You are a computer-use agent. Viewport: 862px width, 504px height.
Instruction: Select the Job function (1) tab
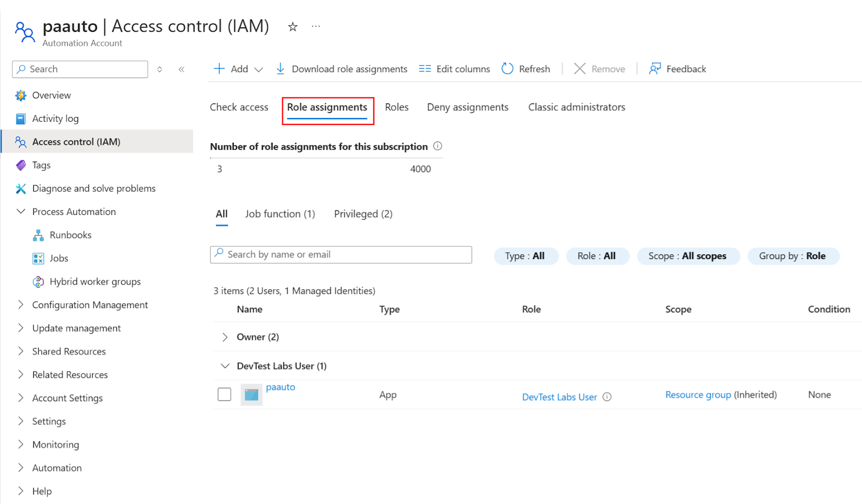(x=280, y=214)
